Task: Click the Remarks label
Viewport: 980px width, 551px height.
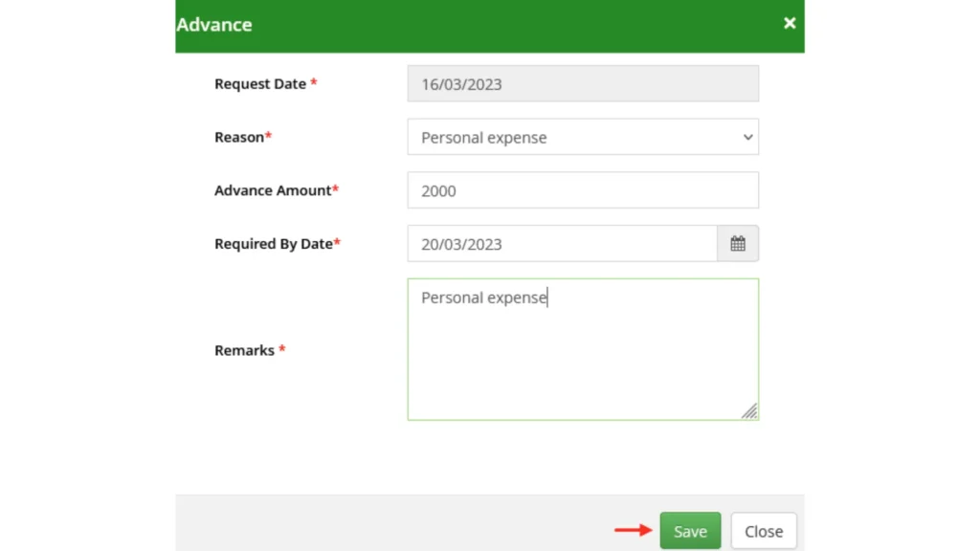Action: [244, 350]
